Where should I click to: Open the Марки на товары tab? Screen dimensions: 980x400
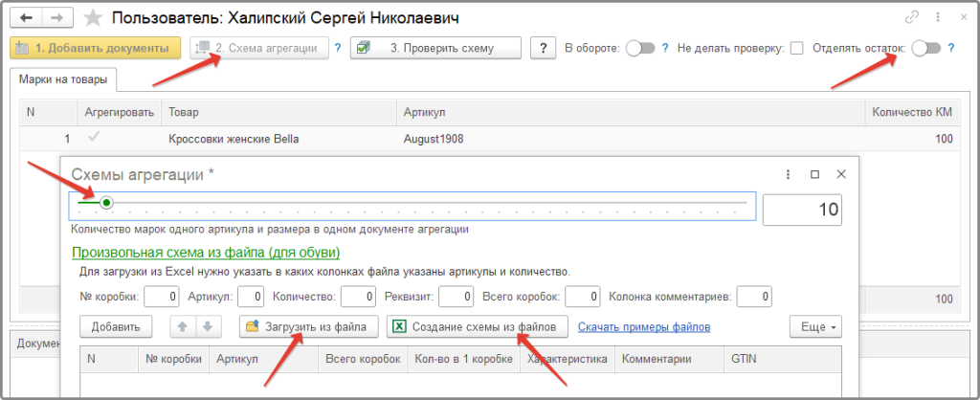(x=62, y=79)
